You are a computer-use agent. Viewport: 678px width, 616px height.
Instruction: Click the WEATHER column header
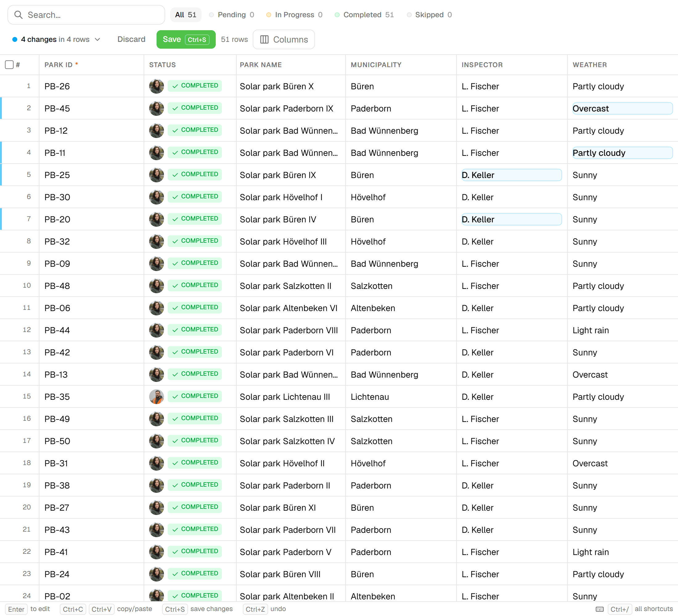coord(623,64)
